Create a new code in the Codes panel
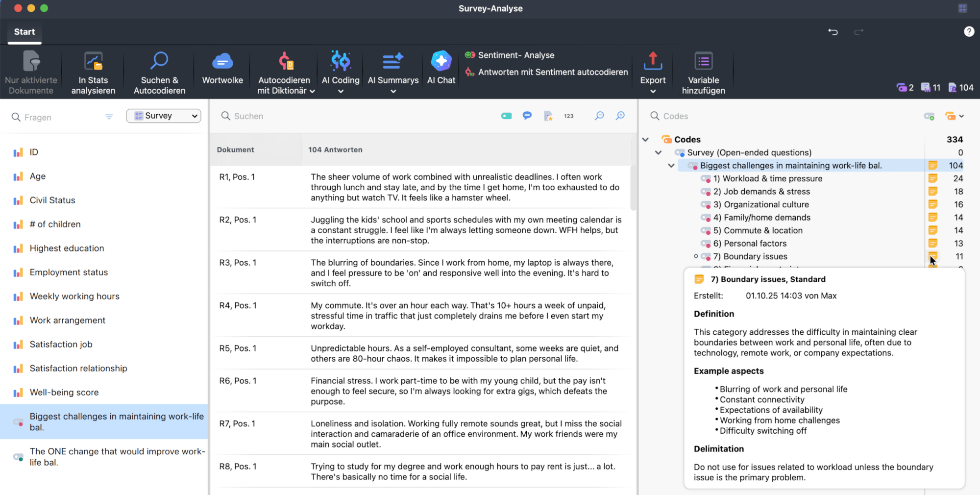Screen dimensions: 980x495 930,116
